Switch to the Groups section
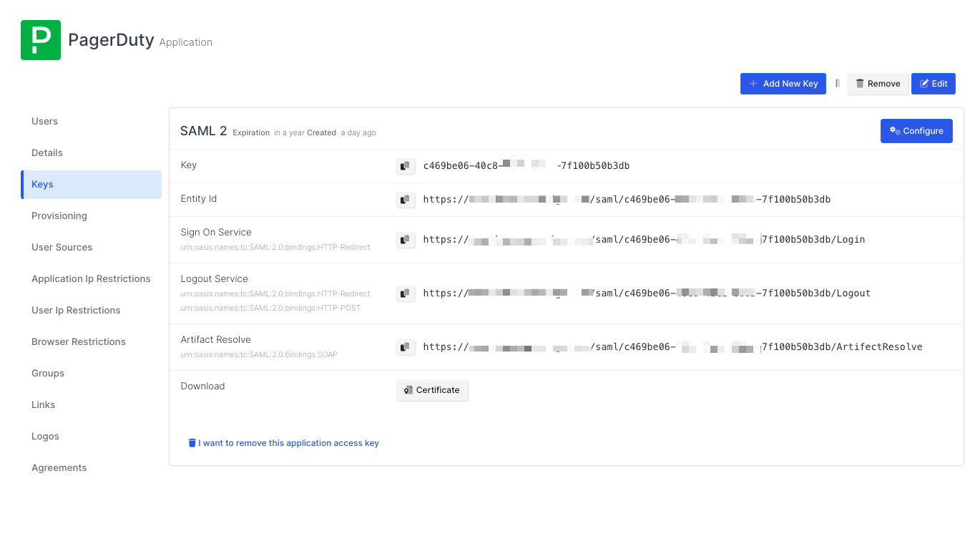980x534 pixels. tap(48, 374)
